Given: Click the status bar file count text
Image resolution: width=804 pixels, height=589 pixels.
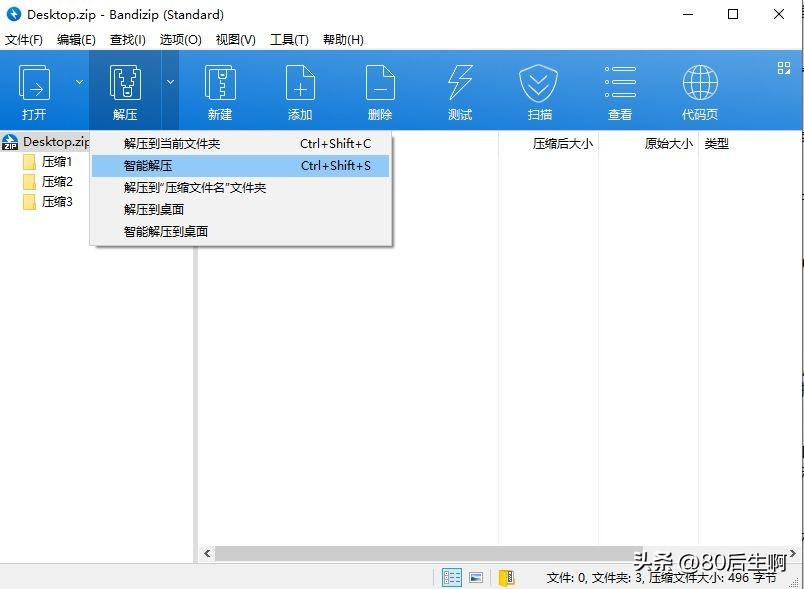Looking at the screenshot, I should click(x=661, y=578).
